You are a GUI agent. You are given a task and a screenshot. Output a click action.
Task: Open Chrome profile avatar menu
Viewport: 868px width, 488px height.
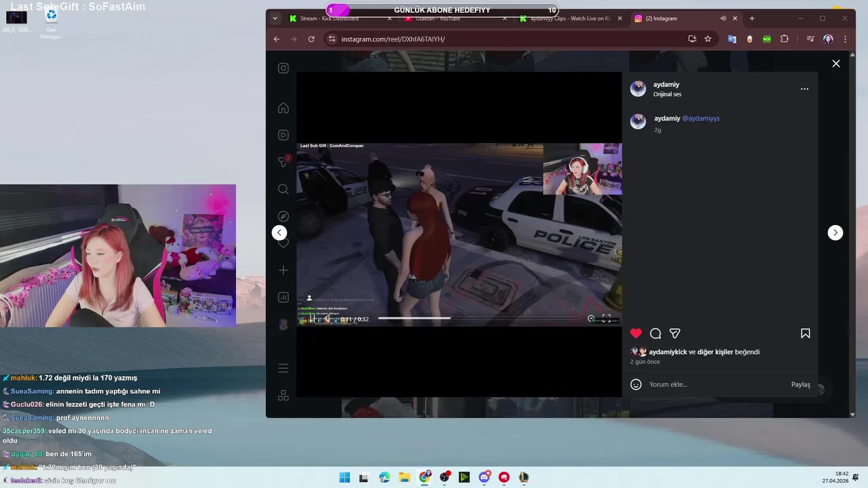click(828, 39)
